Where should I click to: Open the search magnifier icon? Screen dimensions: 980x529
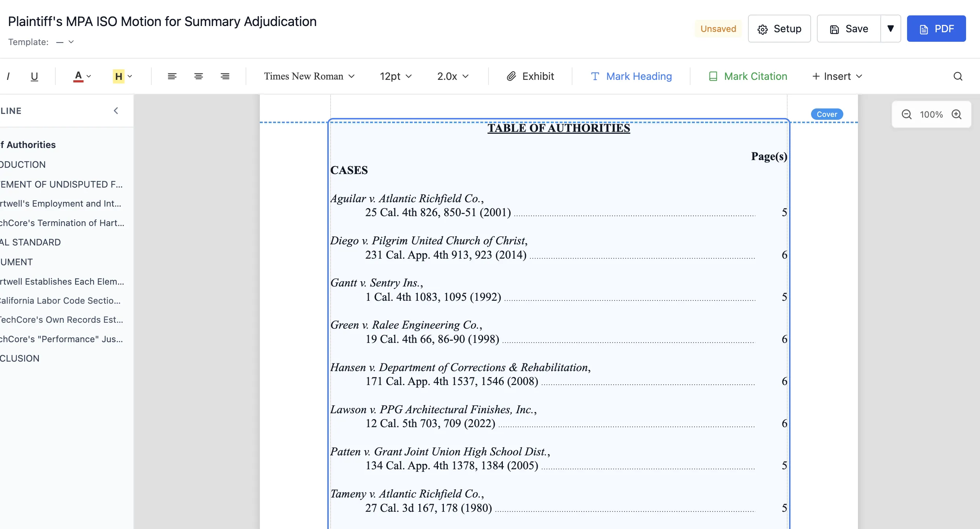coord(958,77)
